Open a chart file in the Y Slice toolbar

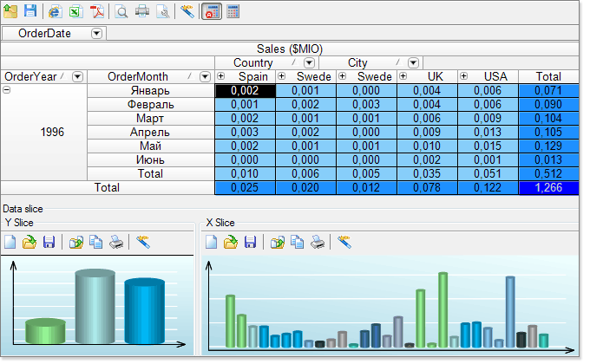(x=29, y=242)
